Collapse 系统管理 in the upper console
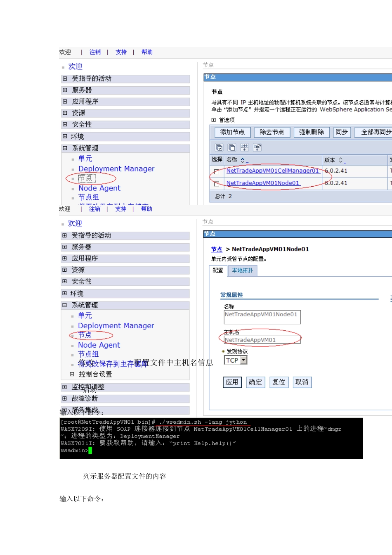The width and height of the screenshot is (392, 555). coord(65,148)
